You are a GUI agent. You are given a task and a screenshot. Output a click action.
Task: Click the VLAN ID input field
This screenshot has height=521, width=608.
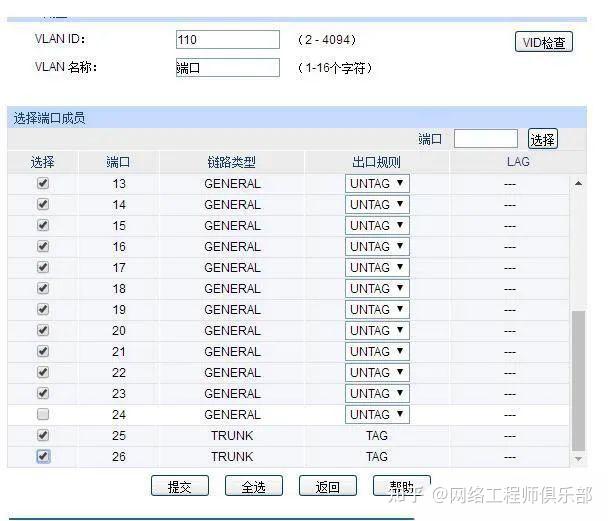tap(227, 40)
